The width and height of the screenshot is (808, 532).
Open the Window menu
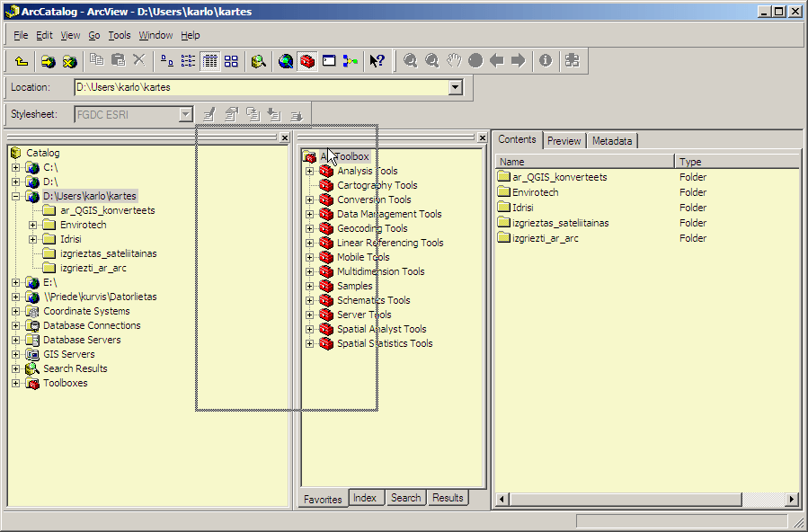[x=155, y=36]
